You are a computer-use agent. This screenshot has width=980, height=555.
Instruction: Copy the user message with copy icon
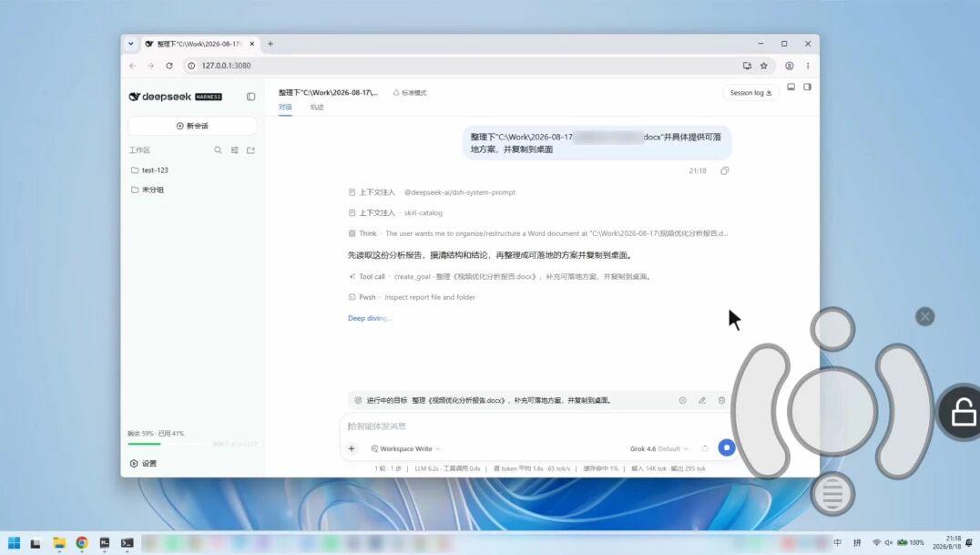(x=724, y=170)
